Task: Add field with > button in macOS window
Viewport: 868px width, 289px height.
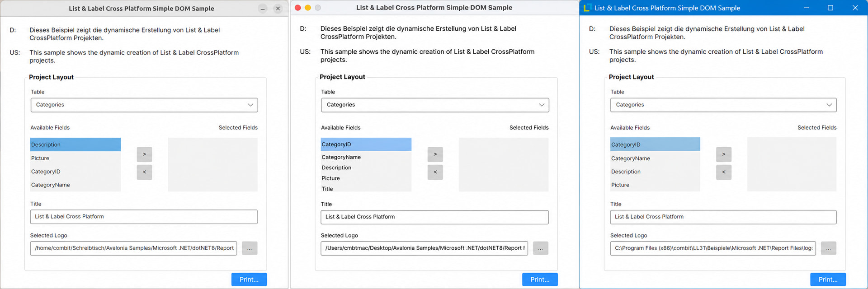Action: (x=435, y=154)
